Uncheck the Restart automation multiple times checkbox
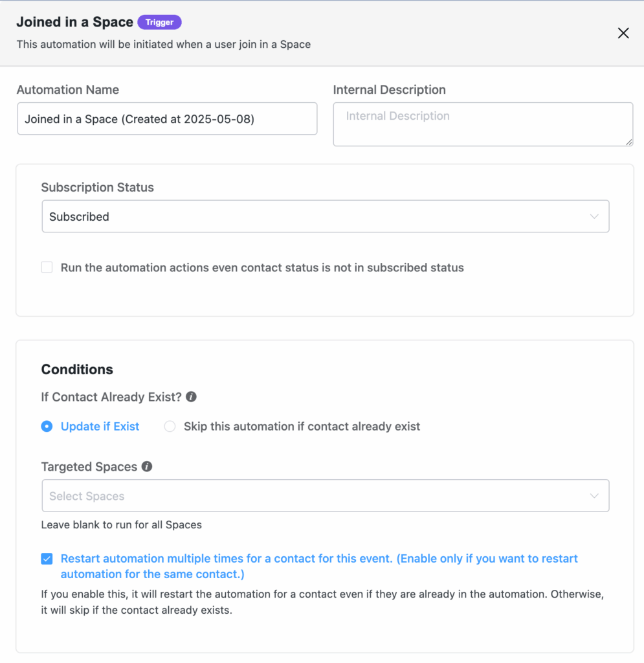The image size is (644, 663). (x=47, y=559)
